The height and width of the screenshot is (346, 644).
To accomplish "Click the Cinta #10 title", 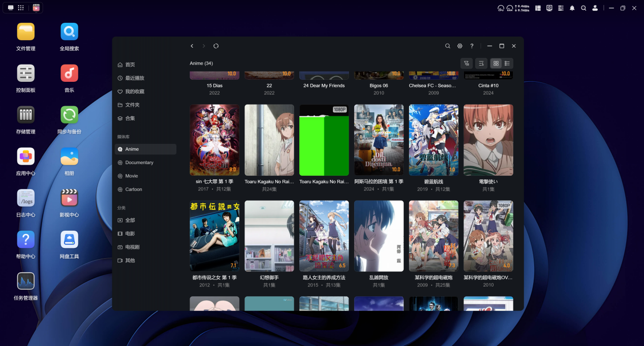I will click(488, 86).
